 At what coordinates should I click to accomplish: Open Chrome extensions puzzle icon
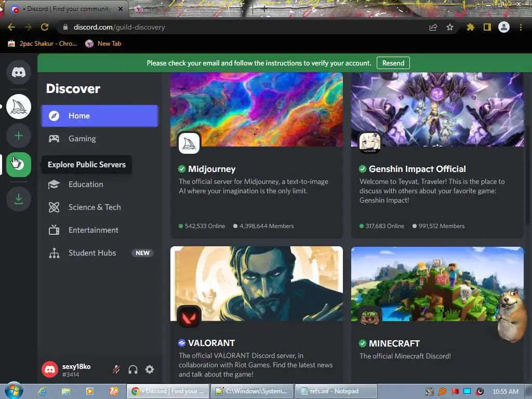pyautogui.click(x=470, y=27)
